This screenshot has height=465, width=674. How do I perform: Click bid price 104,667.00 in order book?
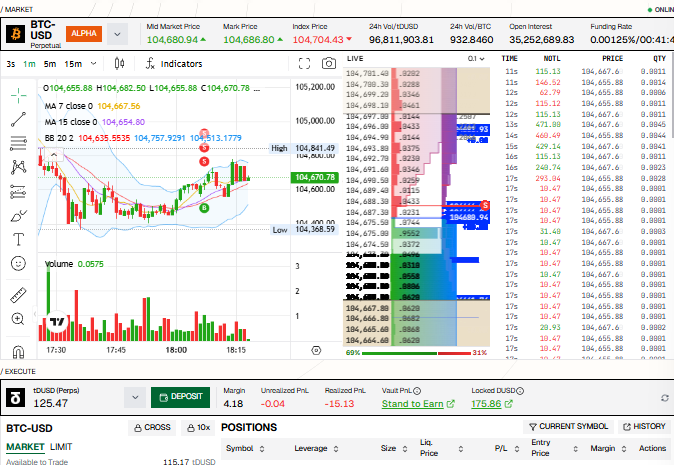(x=368, y=308)
